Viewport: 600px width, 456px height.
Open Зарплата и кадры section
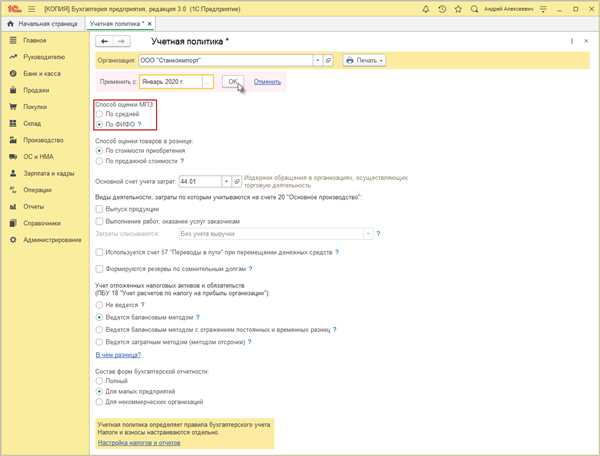[49, 173]
